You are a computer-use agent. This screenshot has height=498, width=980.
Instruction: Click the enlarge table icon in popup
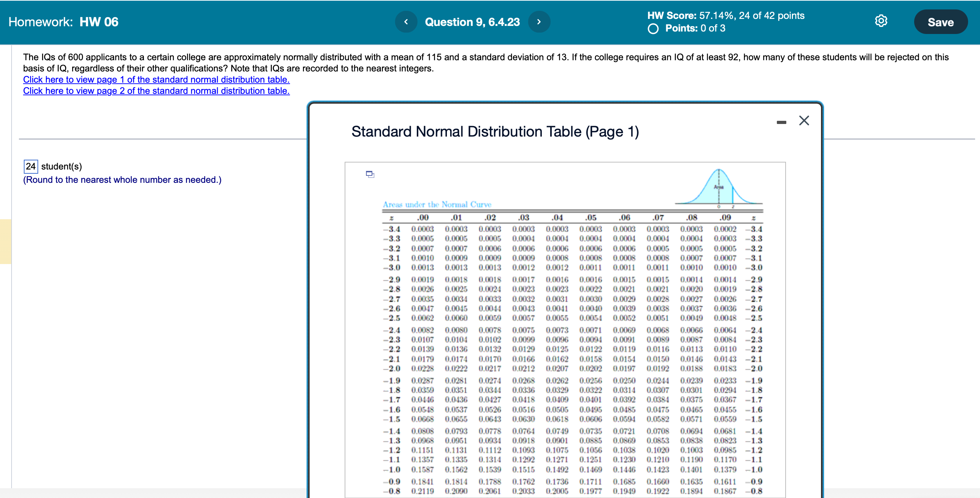[x=370, y=174]
